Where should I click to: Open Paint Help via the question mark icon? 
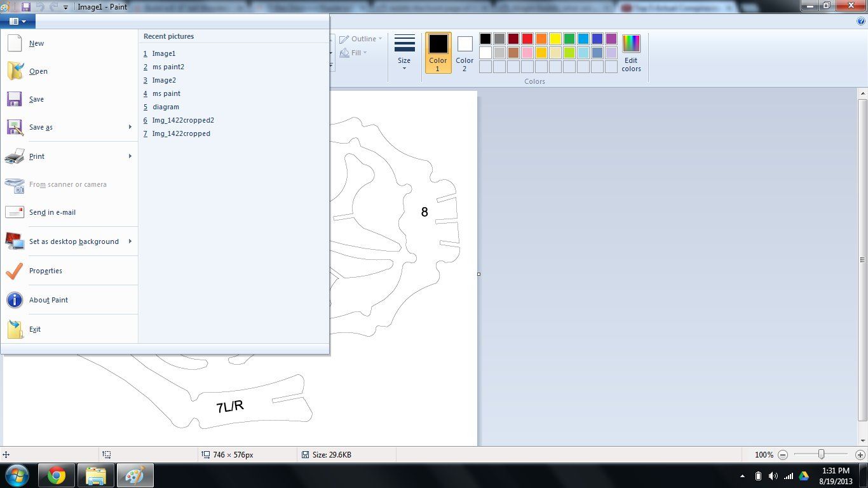[861, 21]
